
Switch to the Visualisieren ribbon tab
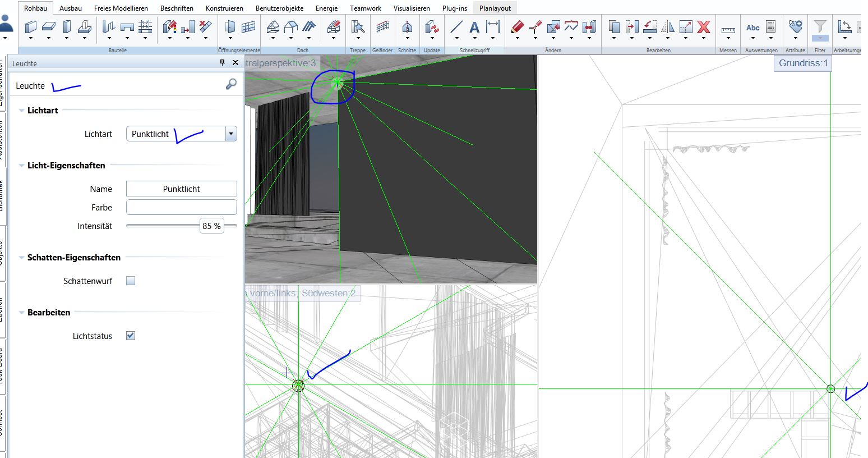click(412, 8)
